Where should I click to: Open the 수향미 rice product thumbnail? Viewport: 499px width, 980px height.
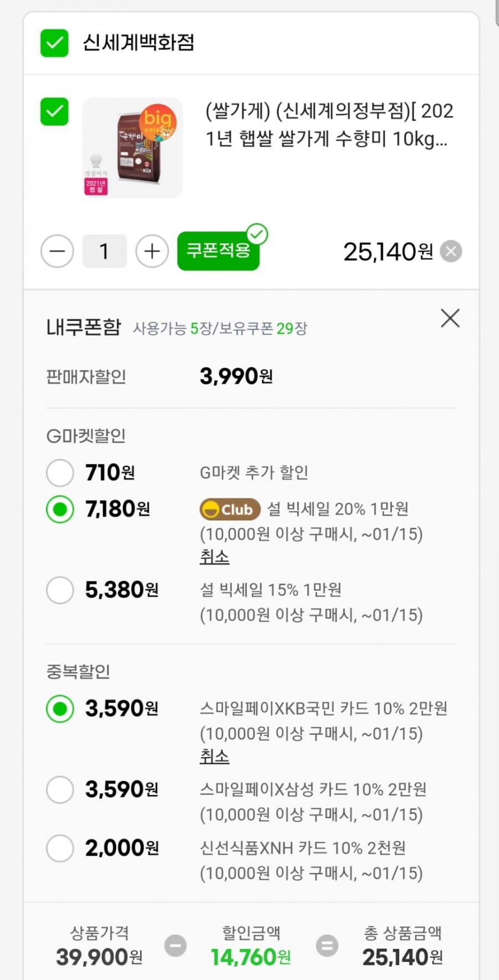click(x=133, y=147)
